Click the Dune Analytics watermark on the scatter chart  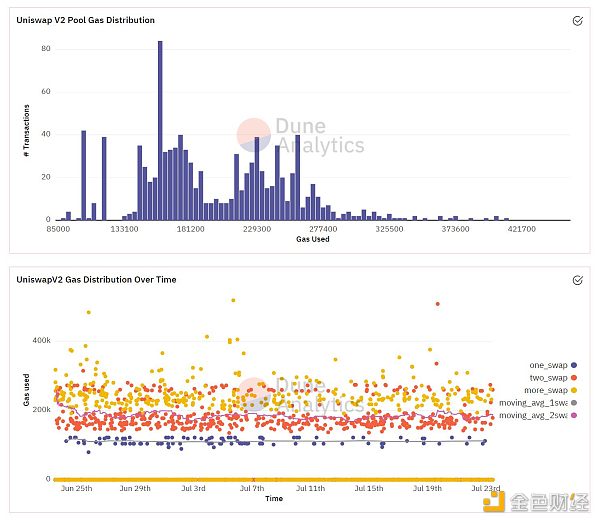[x=300, y=395]
